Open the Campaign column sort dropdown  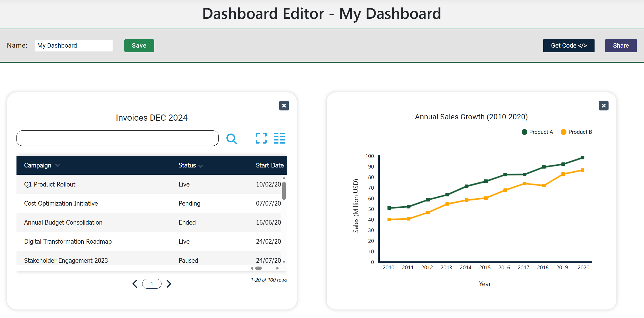[57, 165]
